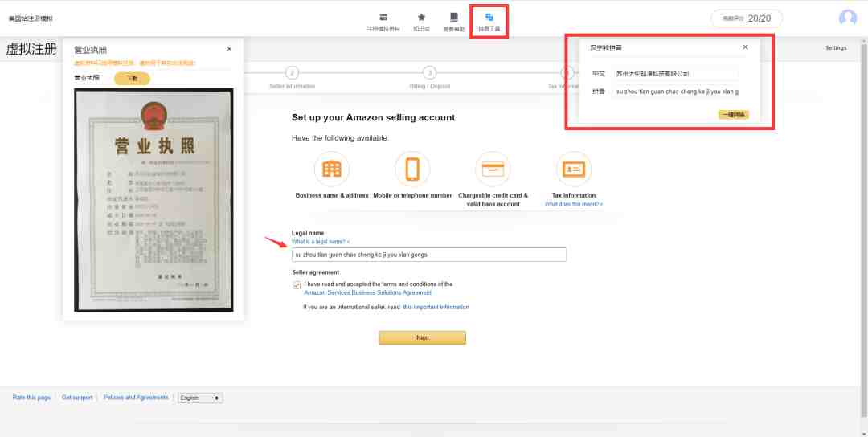Click the 美国站注册模拟 header title
Image resolution: width=868 pixels, height=437 pixels.
click(x=31, y=18)
